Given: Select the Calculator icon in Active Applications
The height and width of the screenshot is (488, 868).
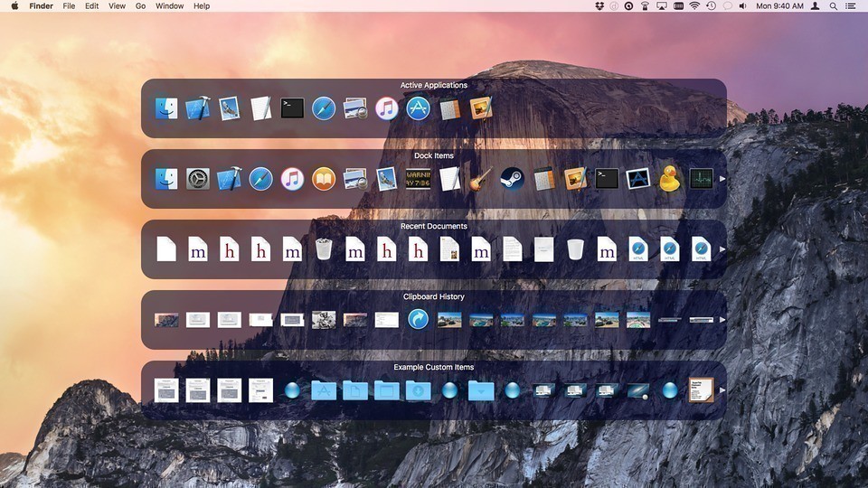Looking at the screenshot, I should pos(449,109).
